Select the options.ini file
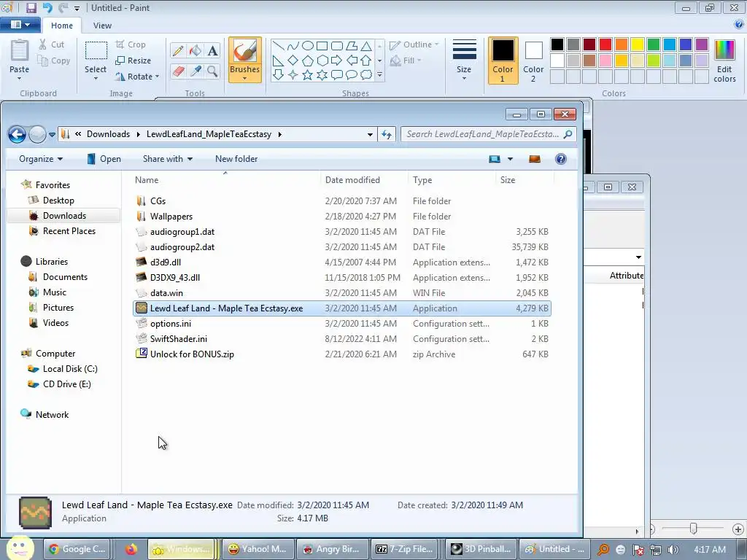 [x=341, y=324]
